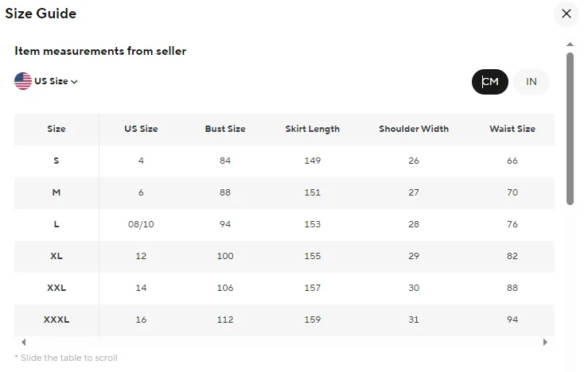The height and width of the screenshot is (372, 588).
Task: Switch measurements to CM
Action: (x=490, y=82)
